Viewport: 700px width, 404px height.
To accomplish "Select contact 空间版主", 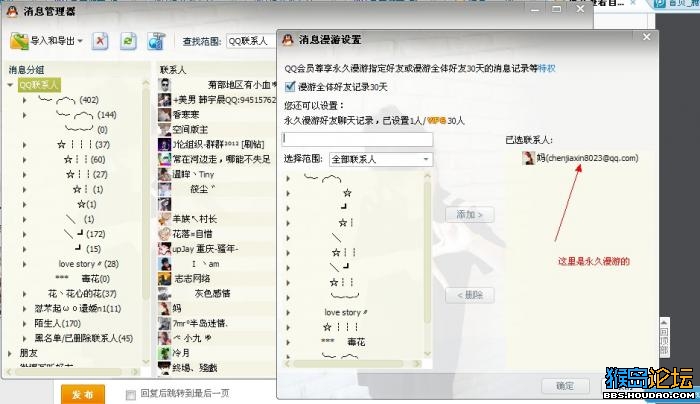I will pyautogui.click(x=190, y=129).
